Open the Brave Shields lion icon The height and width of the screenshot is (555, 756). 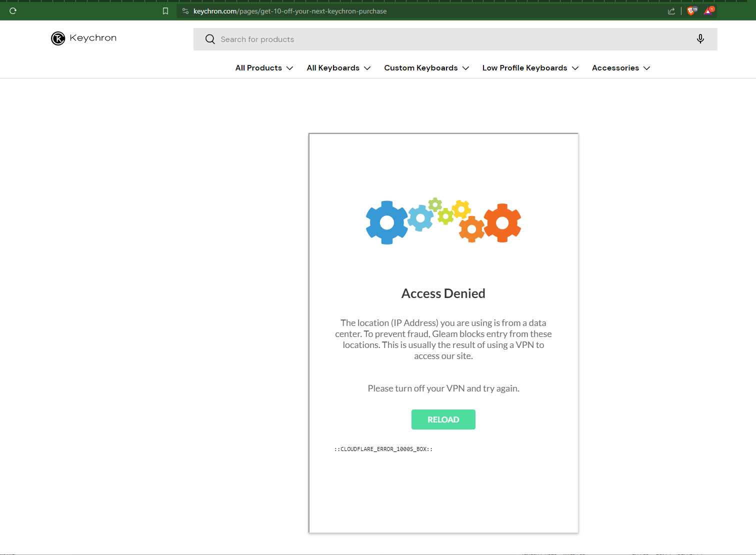tap(692, 10)
